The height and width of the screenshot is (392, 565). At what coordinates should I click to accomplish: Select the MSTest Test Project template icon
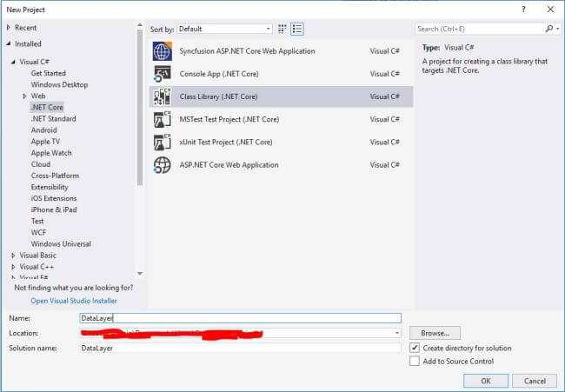[x=163, y=119]
